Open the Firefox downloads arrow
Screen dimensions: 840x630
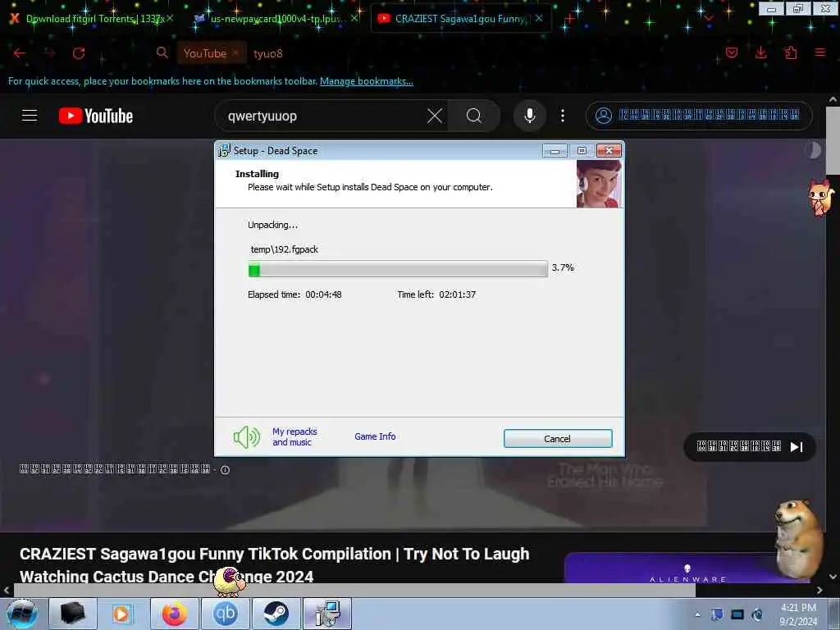pos(760,52)
